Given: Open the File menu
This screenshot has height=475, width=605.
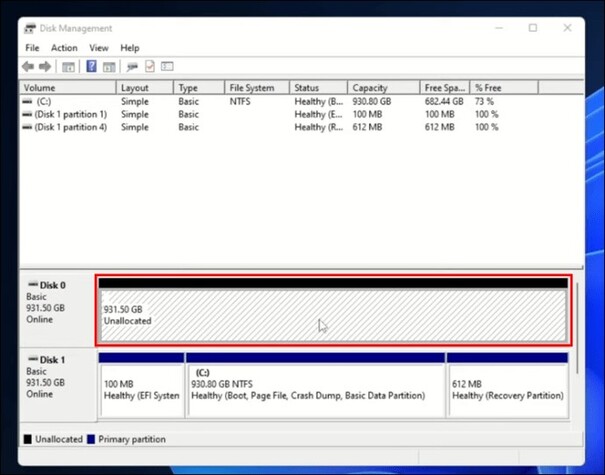Looking at the screenshot, I should point(32,47).
